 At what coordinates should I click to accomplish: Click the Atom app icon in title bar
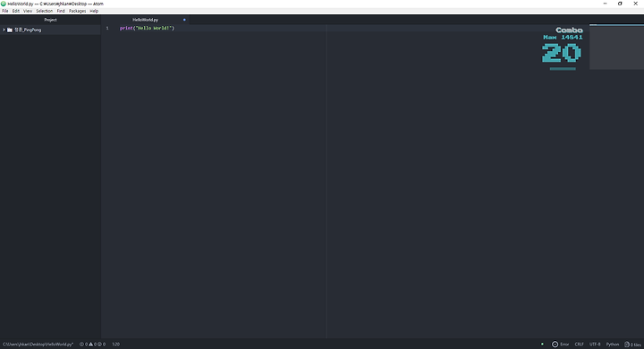[x=4, y=4]
